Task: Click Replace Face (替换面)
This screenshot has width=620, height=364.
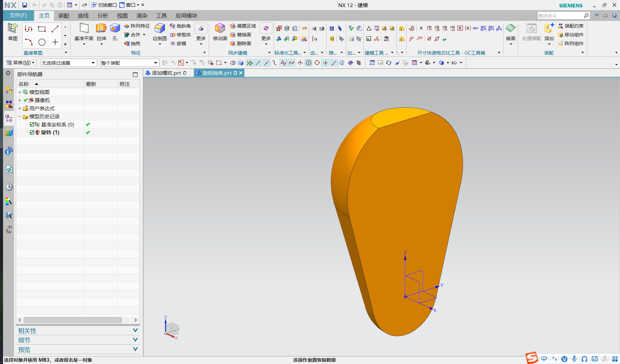Action: coord(241,35)
